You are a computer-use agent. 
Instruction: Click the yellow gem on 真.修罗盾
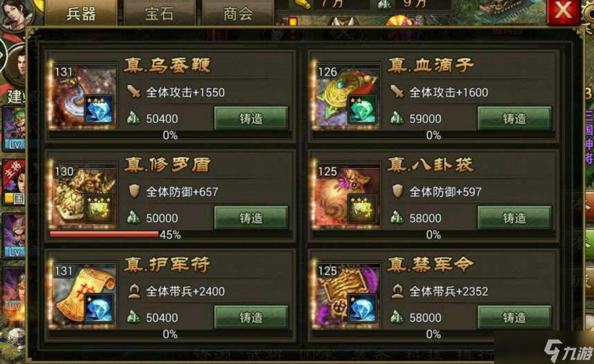(99, 209)
